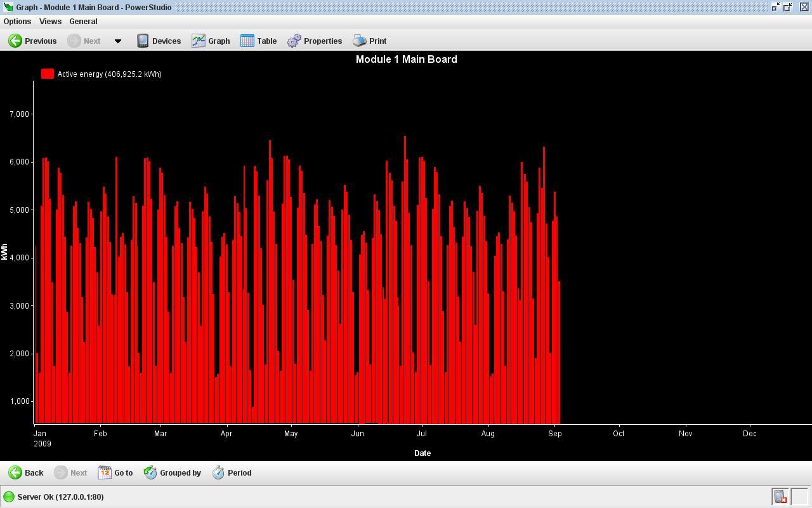
Task: Close the PowerStudio graph window
Action: pyautogui.click(x=804, y=7)
